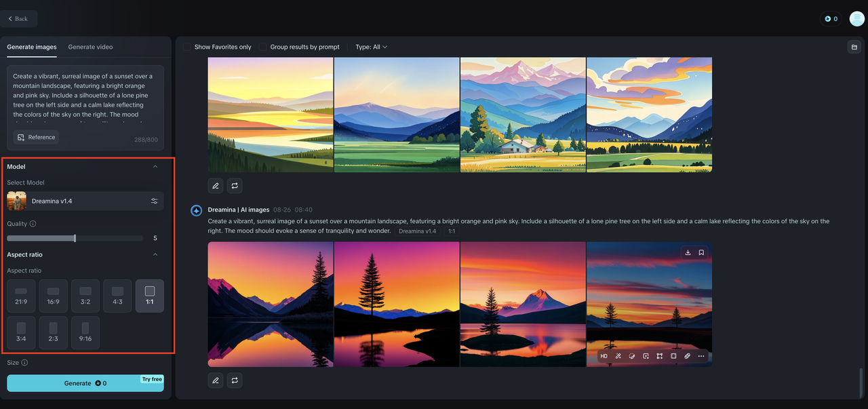The image size is (868, 409).
Task: Regenerate the upper landscape results
Action: tap(235, 185)
